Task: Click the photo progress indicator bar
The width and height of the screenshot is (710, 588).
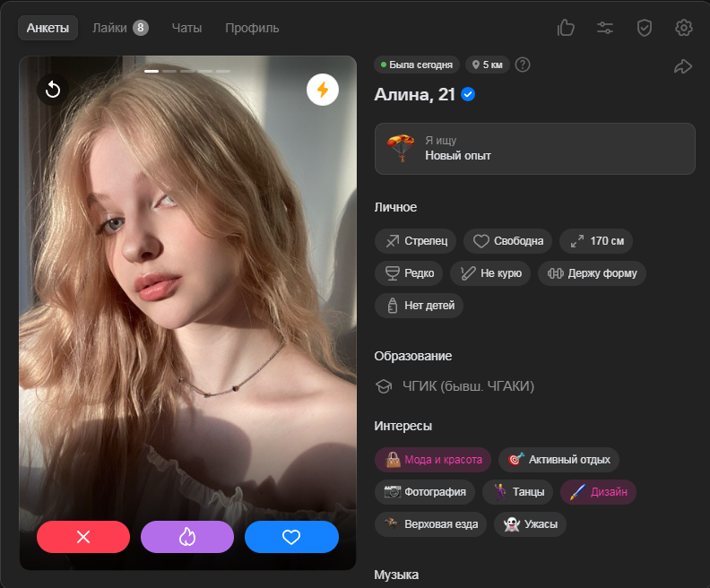Action: 187,71
